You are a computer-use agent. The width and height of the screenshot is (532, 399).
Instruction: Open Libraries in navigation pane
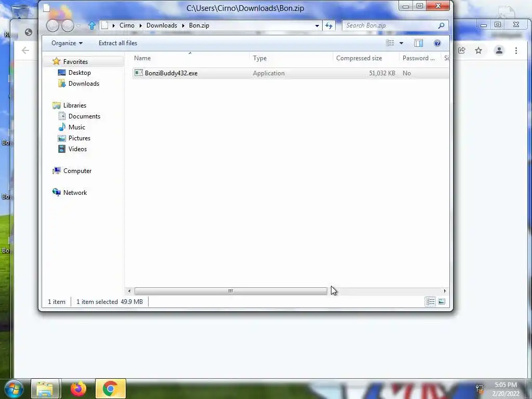coord(75,105)
